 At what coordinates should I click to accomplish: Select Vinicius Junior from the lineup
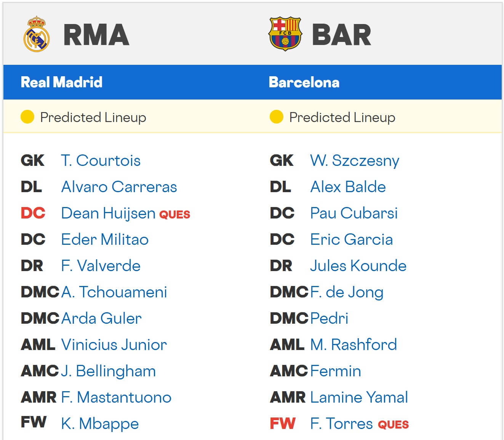114,345
